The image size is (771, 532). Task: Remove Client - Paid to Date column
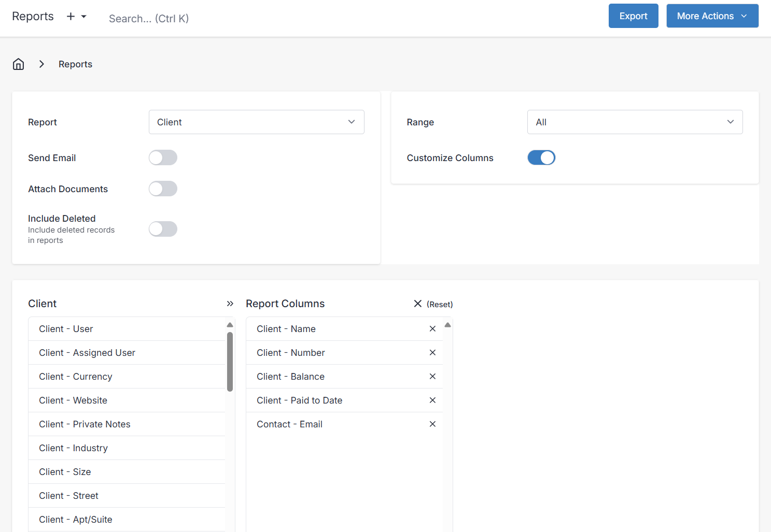(432, 400)
